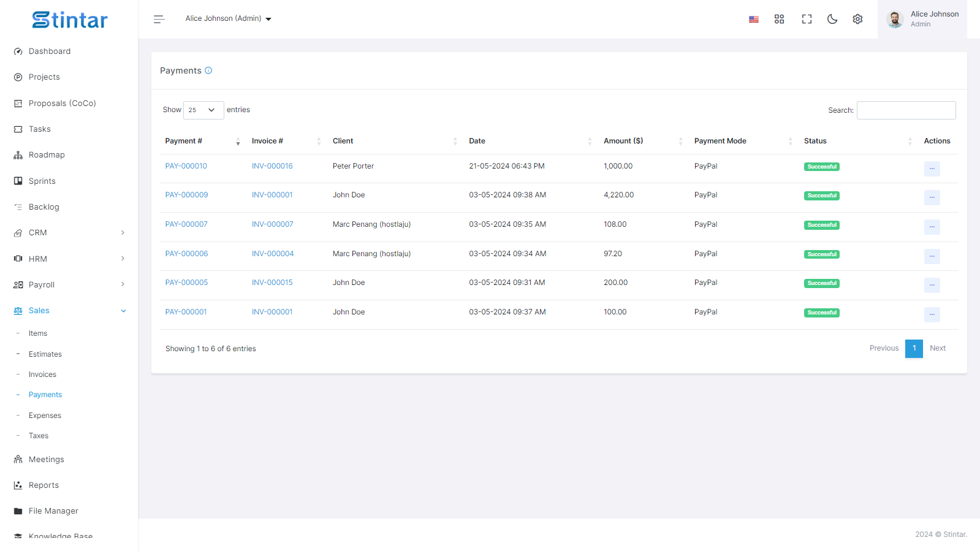Click the Backlog sidebar icon
The width and height of the screenshot is (980, 551).
coord(18,207)
